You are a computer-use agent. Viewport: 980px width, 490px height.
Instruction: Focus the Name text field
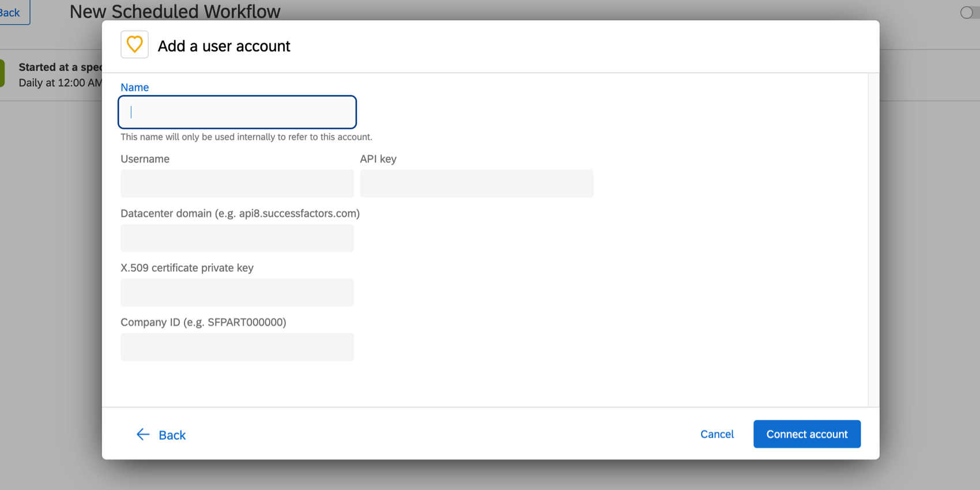(237, 112)
